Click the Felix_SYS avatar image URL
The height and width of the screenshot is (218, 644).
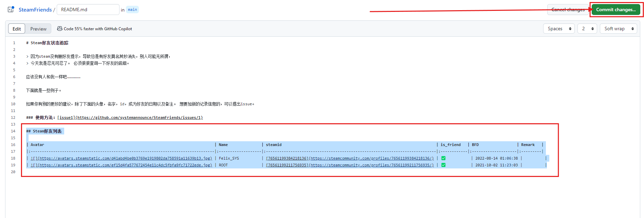pyautogui.click(x=121, y=158)
